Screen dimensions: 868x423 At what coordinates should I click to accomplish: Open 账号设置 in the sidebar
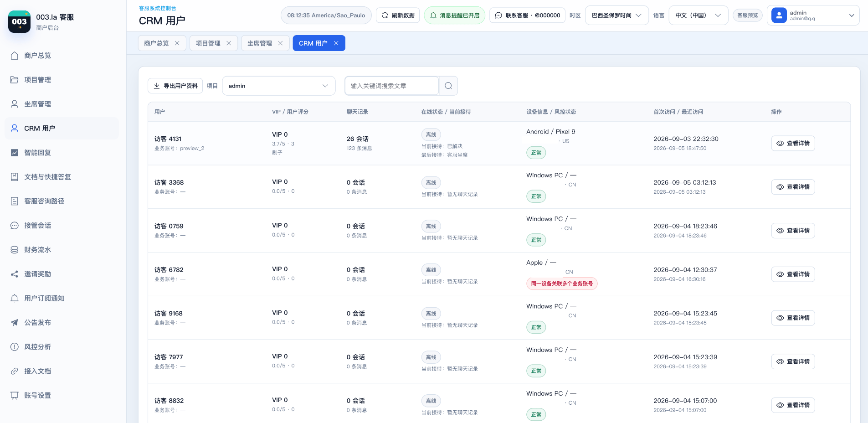click(62, 395)
